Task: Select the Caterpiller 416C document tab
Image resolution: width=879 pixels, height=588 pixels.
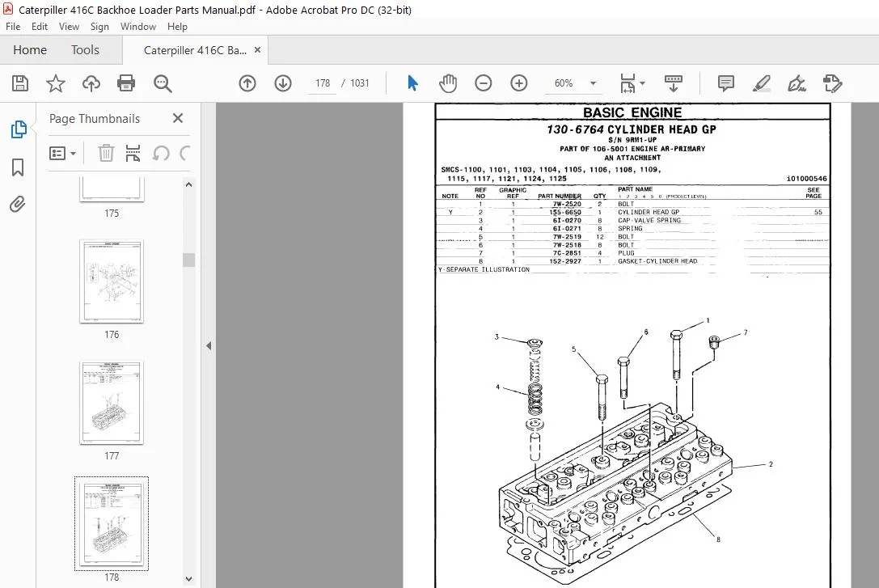Action: coord(195,50)
